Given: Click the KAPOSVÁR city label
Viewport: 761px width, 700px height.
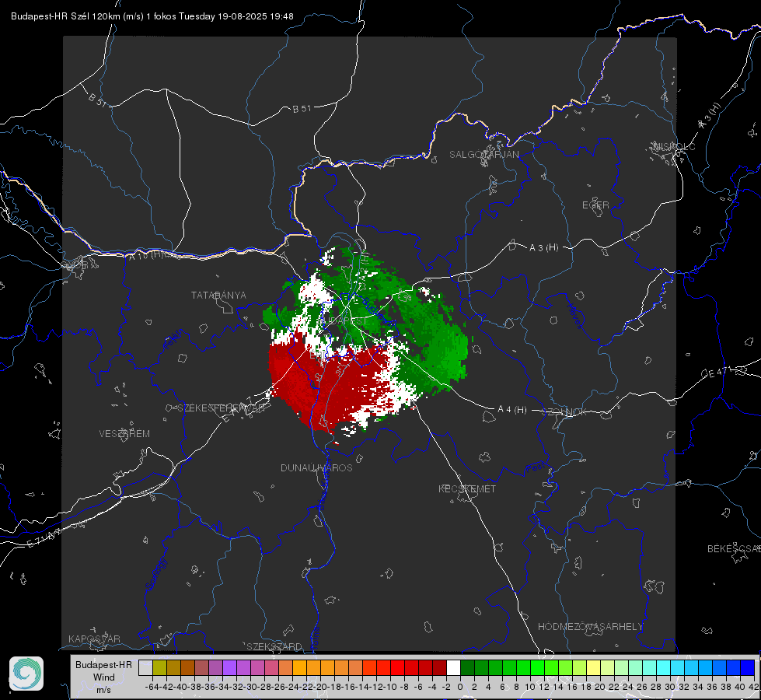Looking at the screenshot, I should [x=94, y=639].
